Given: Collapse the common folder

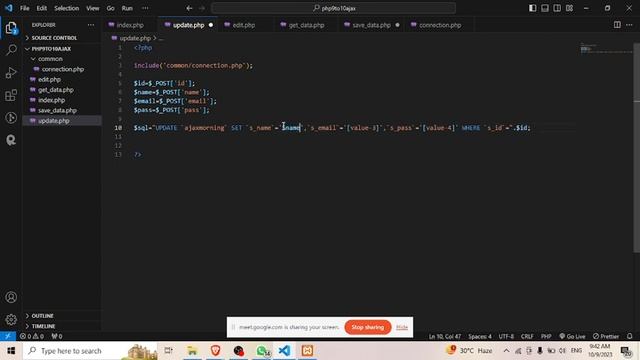Looking at the screenshot, I should pyautogui.click(x=61, y=59).
